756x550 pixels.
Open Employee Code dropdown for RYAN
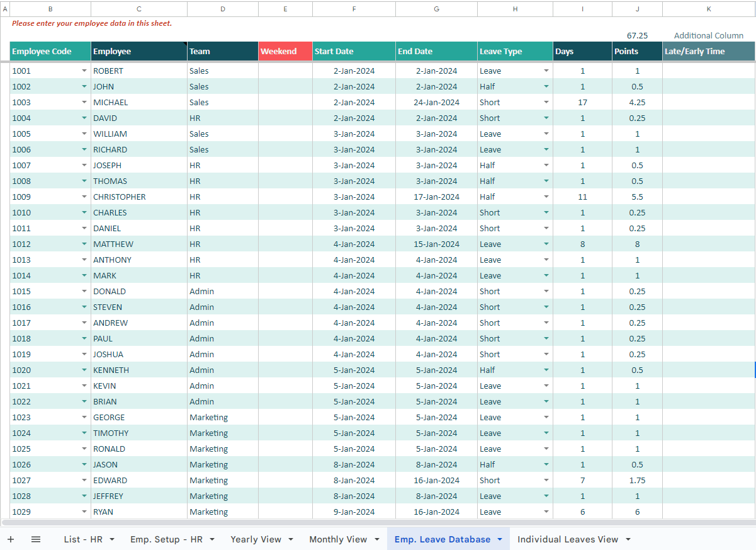(x=84, y=512)
